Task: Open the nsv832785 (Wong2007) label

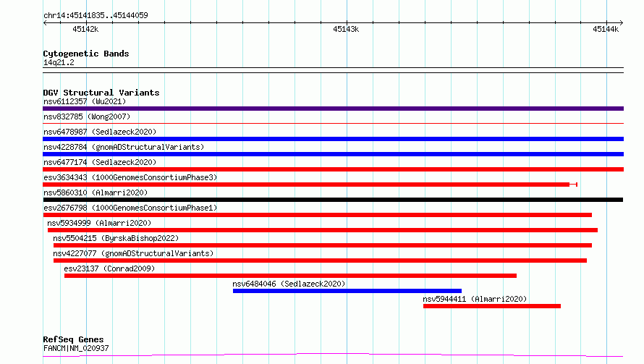Action: pos(87,117)
